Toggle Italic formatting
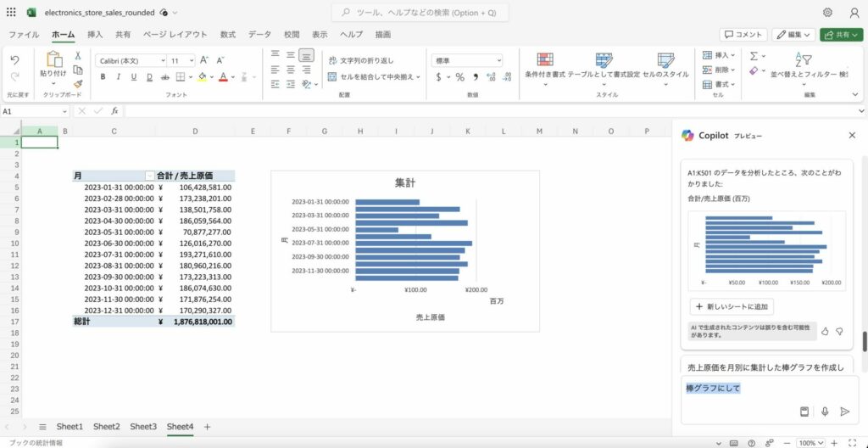 point(118,77)
